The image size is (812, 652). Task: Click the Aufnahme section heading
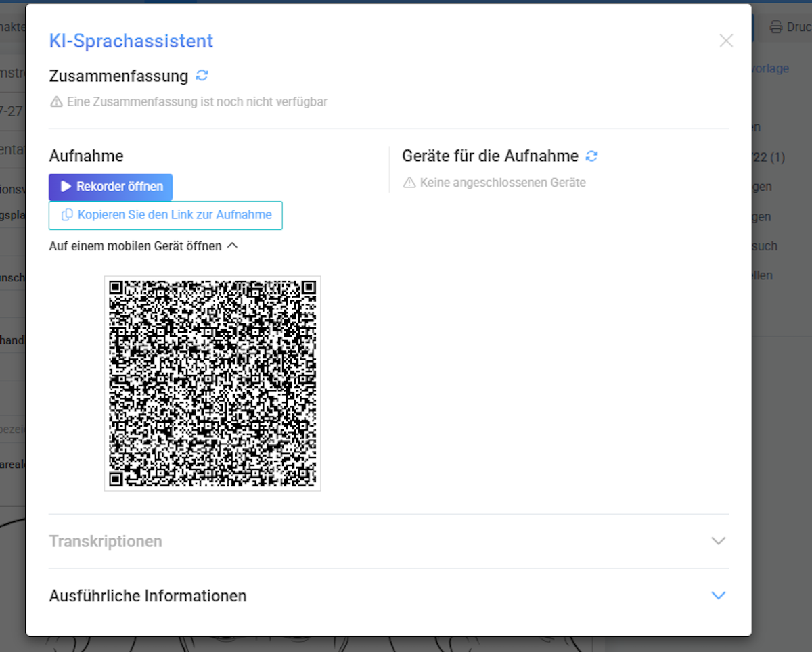86,156
